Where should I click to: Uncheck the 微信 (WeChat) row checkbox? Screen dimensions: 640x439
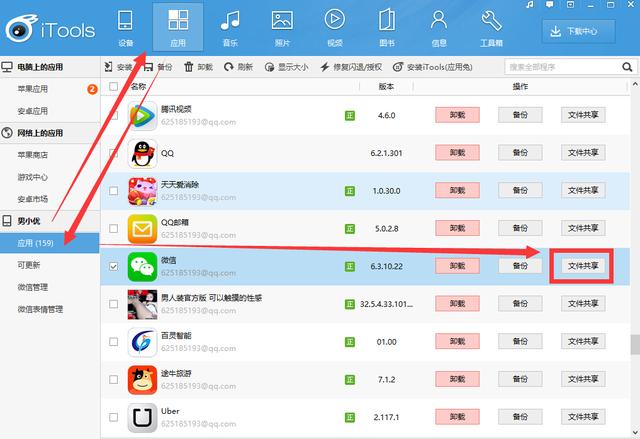[x=113, y=266]
